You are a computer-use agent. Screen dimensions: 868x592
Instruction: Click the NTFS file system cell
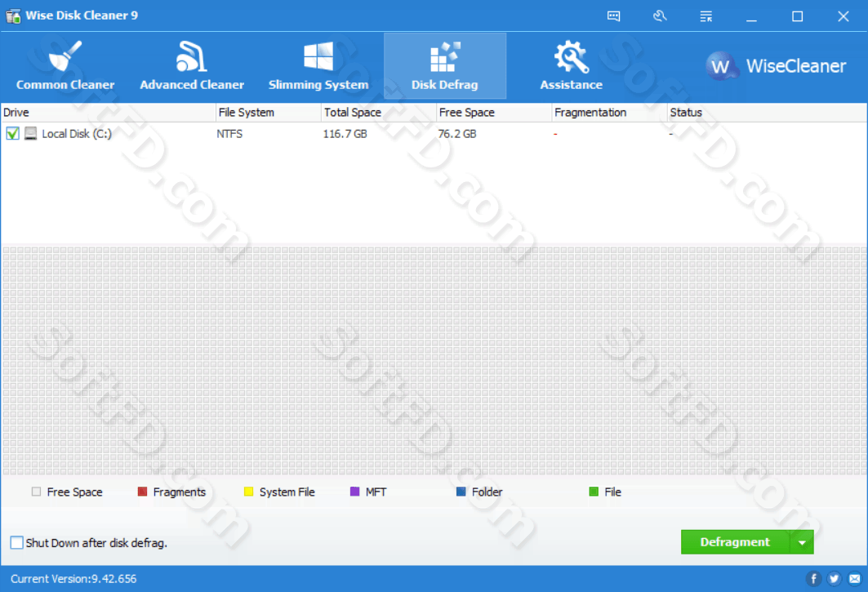click(229, 134)
